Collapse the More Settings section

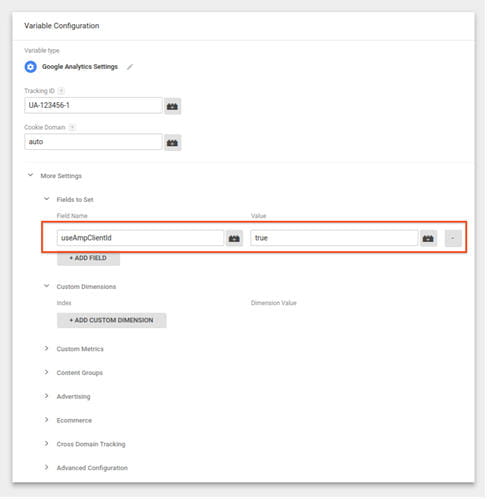pos(30,175)
